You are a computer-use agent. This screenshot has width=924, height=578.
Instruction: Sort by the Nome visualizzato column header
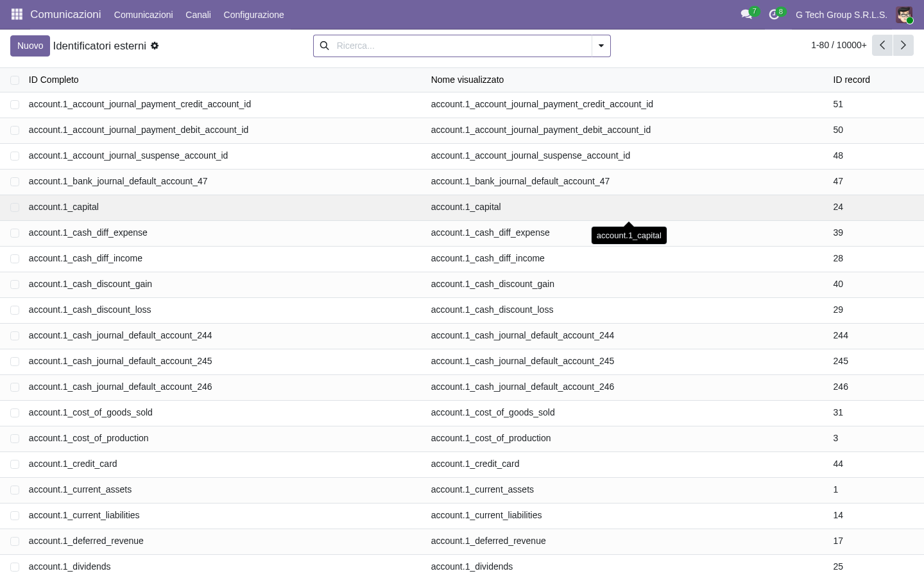467,80
